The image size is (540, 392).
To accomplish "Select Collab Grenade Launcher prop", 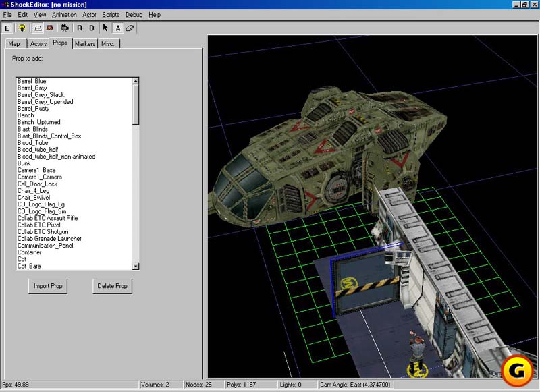I will tap(49, 239).
